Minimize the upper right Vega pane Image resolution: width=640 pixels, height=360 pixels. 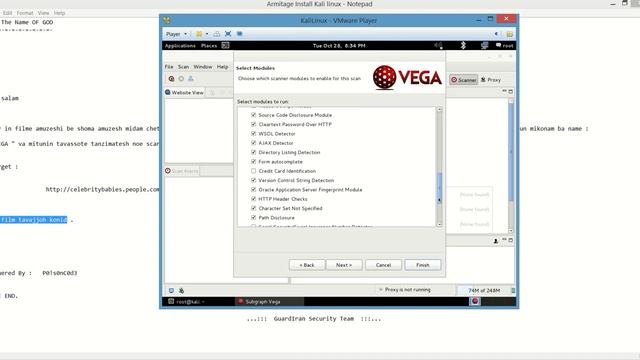[x=504, y=91]
